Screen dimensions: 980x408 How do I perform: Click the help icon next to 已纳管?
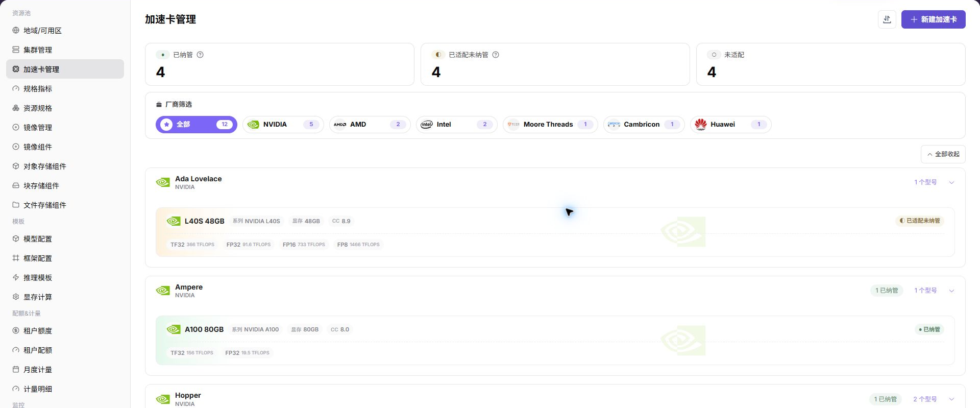click(200, 55)
